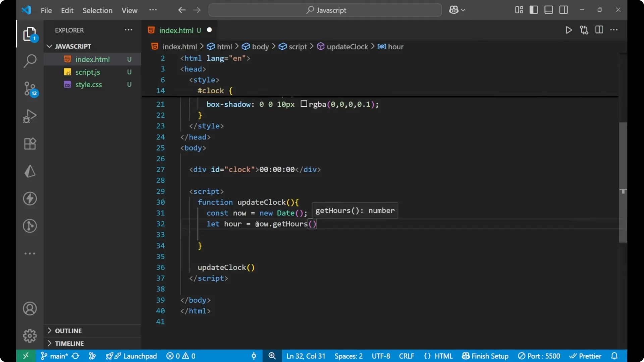Run the index.html file

tap(569, 30)
